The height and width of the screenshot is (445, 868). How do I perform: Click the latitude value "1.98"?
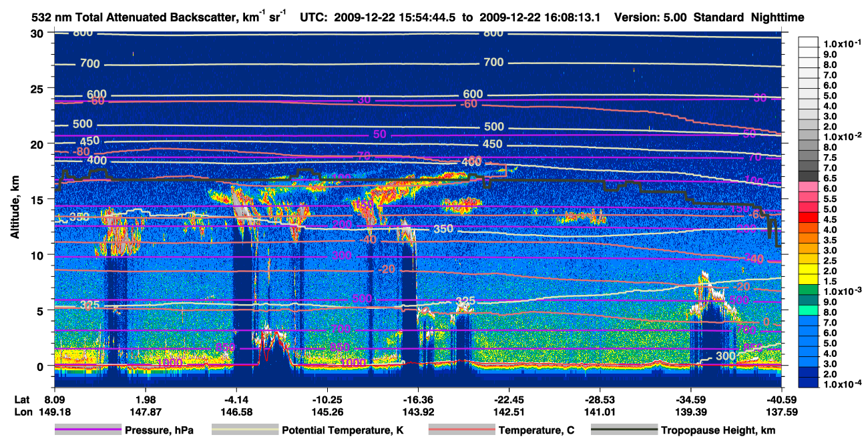pos(145,399)
